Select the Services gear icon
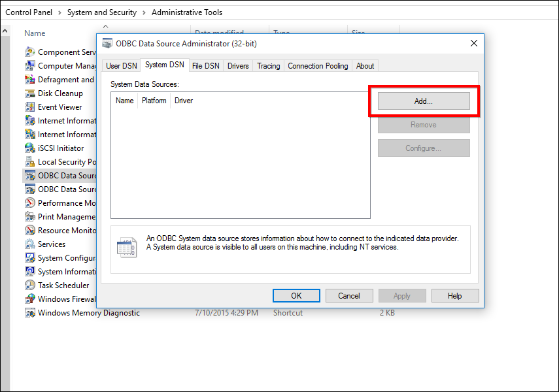 point(30,244)
